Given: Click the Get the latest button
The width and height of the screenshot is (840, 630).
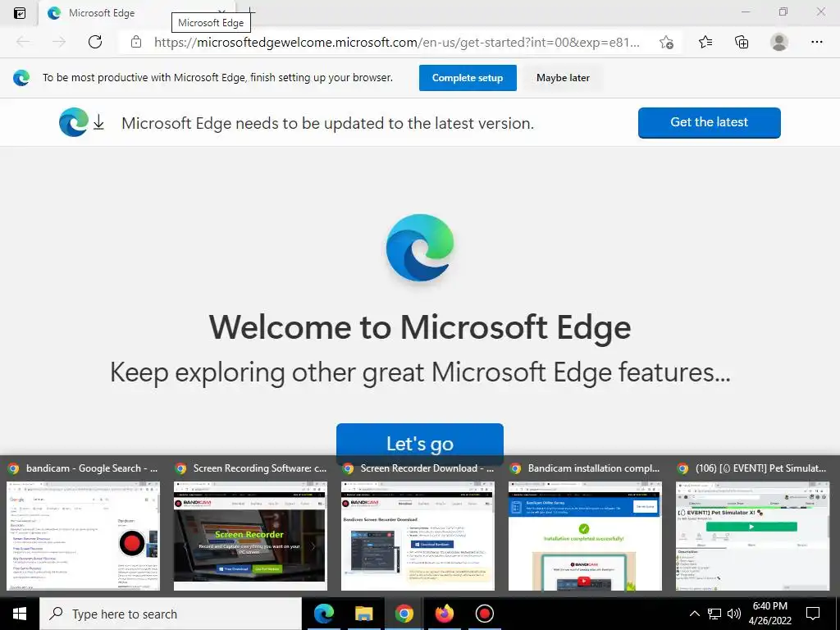Looking at the screenshot, I should coord(710,123).
